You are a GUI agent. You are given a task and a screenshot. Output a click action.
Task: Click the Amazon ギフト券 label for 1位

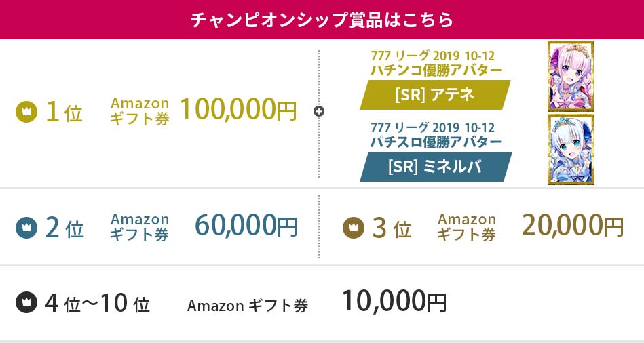point(140,110)
